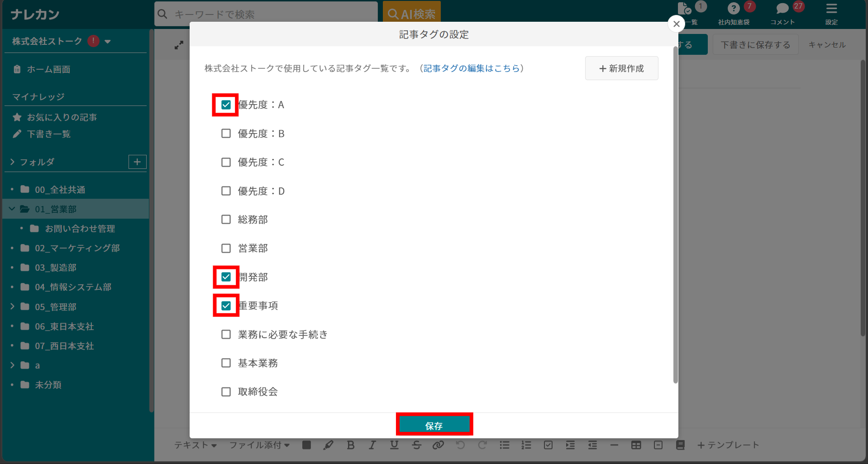Check the 優先度：D tag
Viewport: 868px width, 464px height.
[x=226, y=191]
